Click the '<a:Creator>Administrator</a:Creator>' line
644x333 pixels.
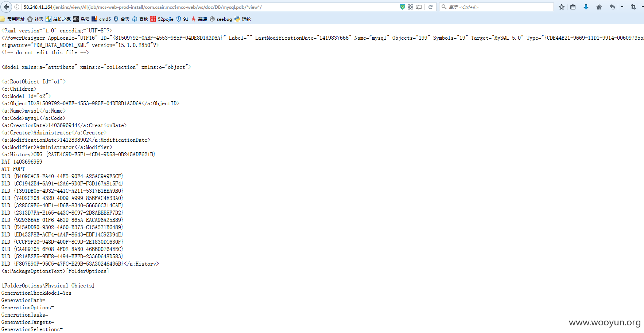click(54, 133)
